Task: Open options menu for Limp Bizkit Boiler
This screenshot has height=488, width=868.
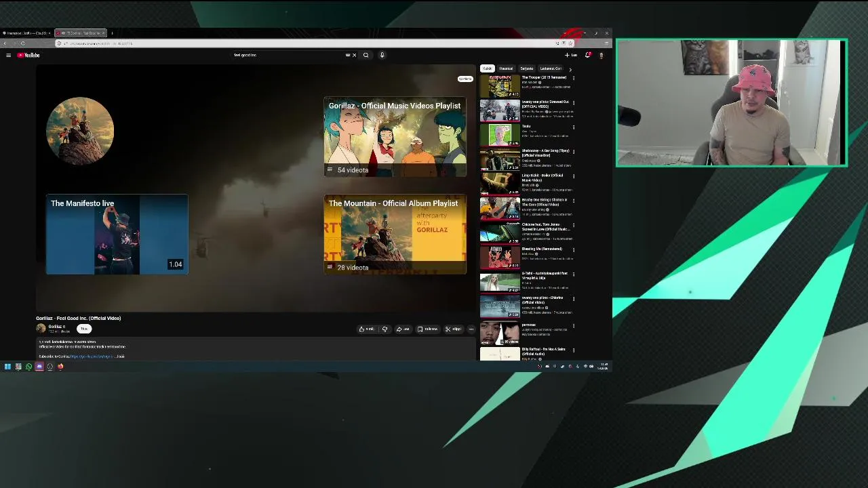Action: coord(574,176)
